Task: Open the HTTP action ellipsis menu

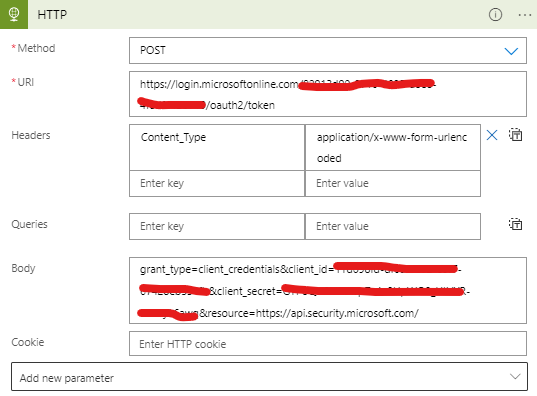Action: (x=525, y=15)
